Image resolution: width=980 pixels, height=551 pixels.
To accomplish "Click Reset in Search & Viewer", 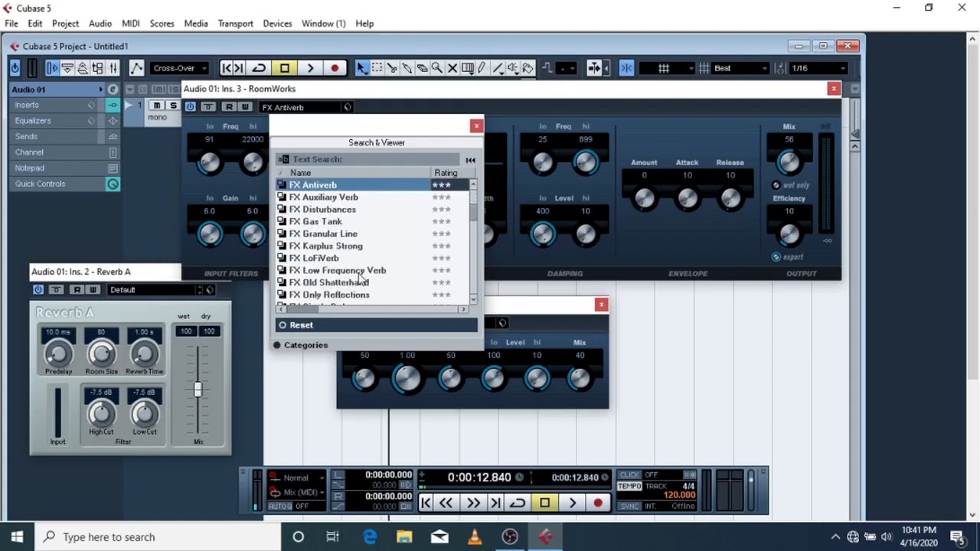I will (376, 325).
